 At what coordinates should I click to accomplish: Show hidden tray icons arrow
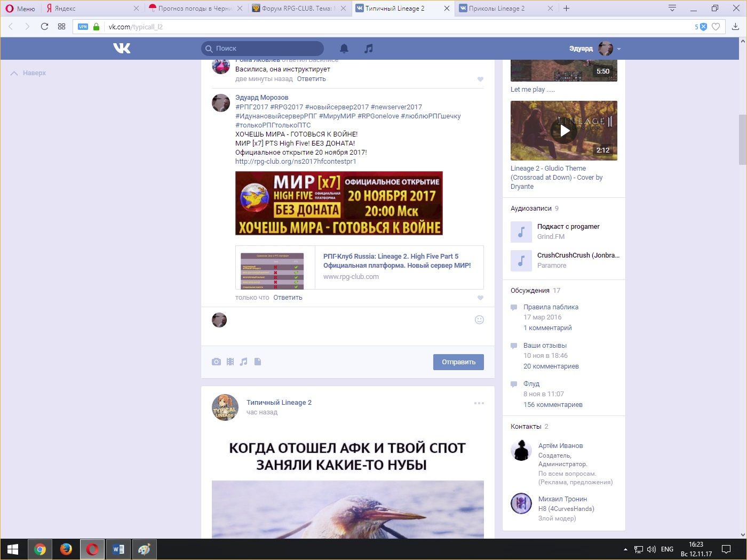pos(625,549)
